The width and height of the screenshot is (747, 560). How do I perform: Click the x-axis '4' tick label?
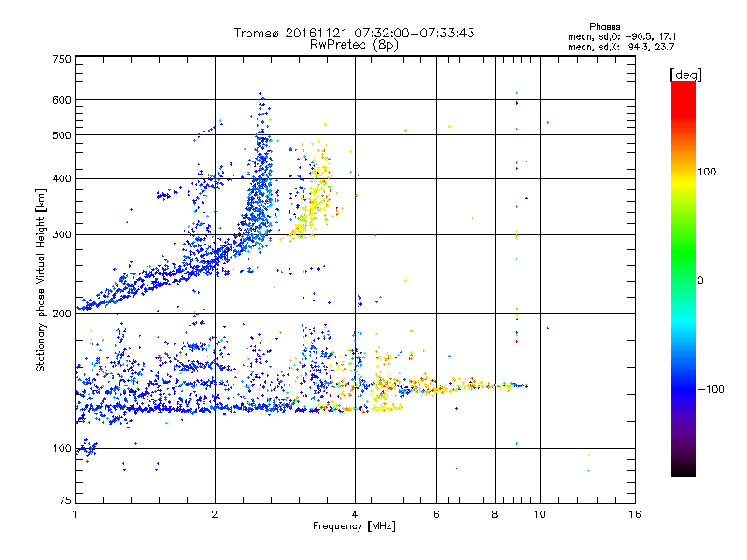click(x=355, y=514)
